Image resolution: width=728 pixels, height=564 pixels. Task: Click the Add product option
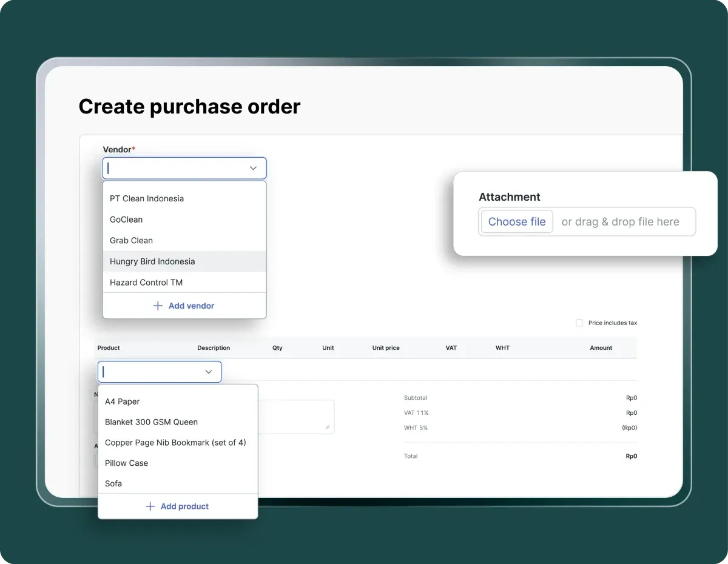point(178,506)
